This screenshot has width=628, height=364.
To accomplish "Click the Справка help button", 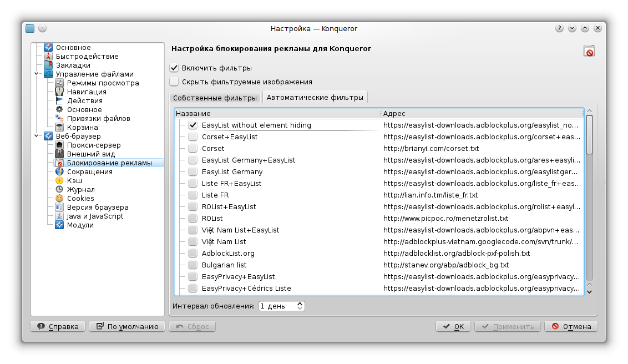I will 57,326.
